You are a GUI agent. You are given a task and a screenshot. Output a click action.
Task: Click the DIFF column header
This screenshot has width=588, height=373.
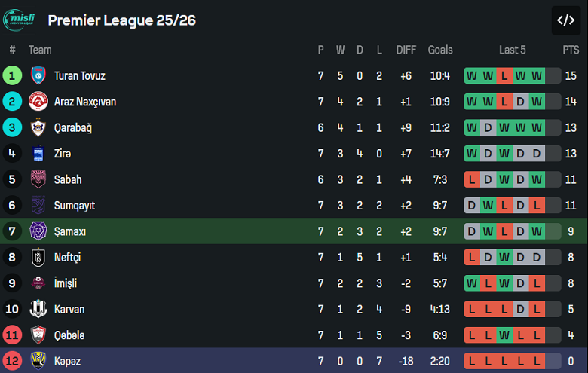pyautogui.click(x=406, y=50)
